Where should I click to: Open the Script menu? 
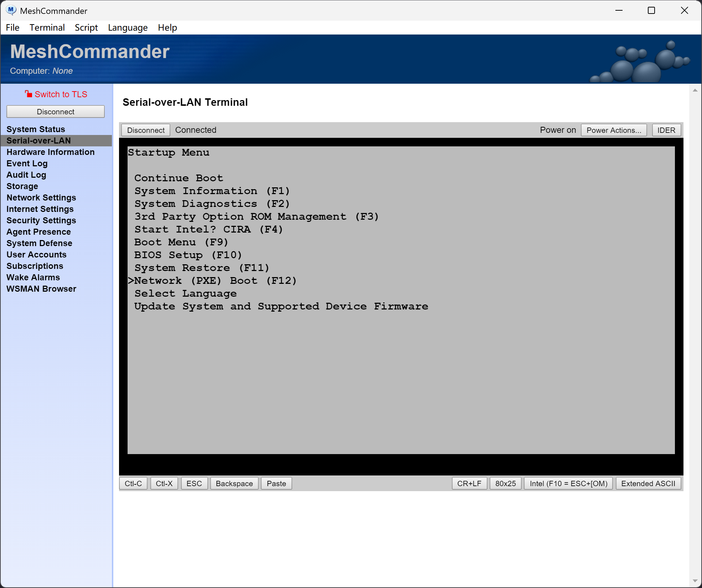tap(86, 27)
